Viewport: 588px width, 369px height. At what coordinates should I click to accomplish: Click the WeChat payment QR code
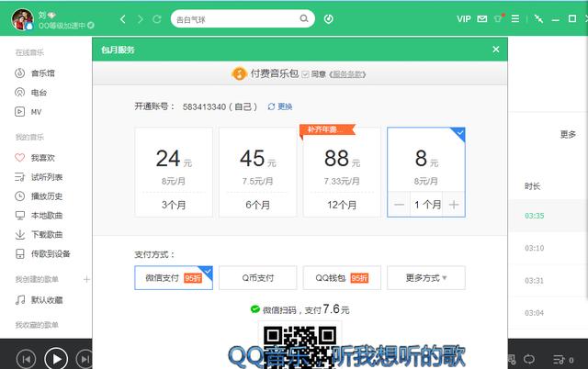(x=300, y=347)
